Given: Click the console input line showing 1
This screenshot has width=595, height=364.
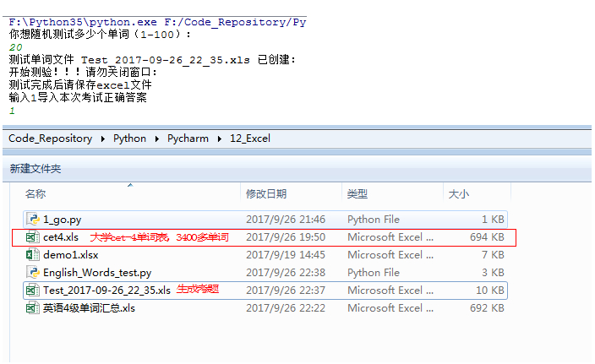Looking at the screenshot, I should [x=12, y=111].
